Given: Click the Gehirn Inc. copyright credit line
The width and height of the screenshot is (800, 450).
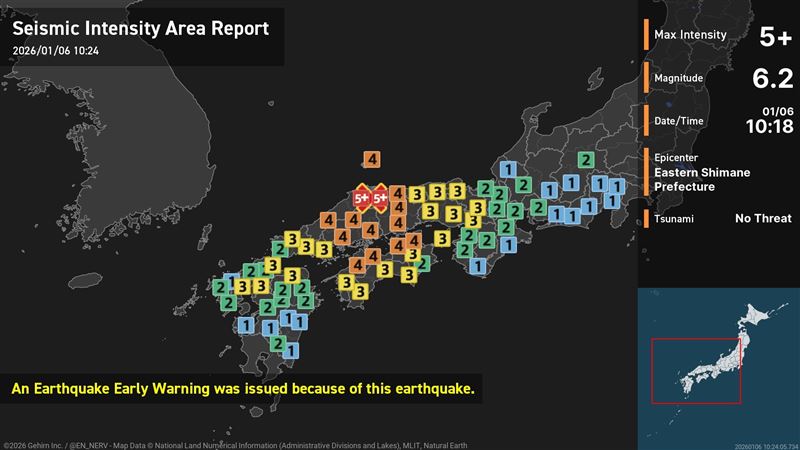Looking at the screenshot, I should [235, 445].
